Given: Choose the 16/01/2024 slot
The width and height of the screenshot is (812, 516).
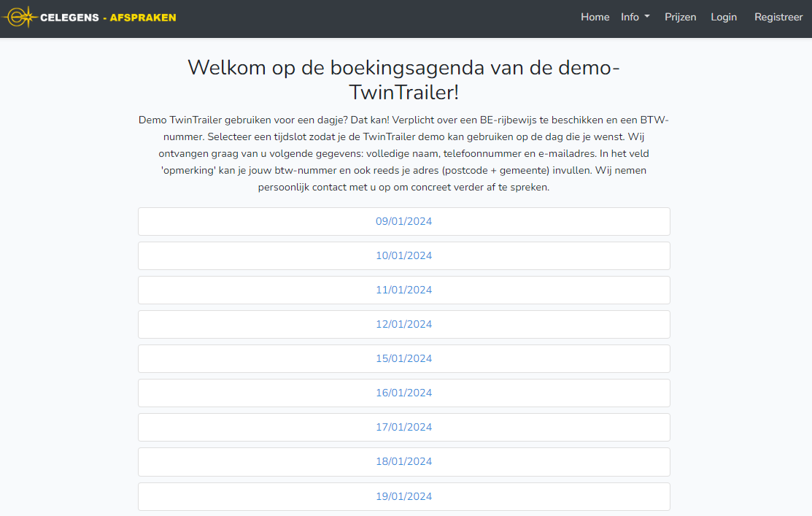Looking at the screenshot, I should pyautogui.click(x=404, y=393).
